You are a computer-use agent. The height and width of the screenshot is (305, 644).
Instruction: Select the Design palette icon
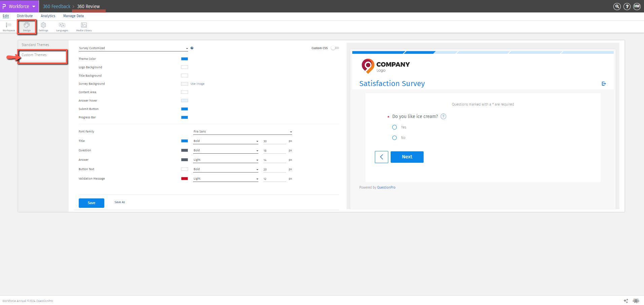tap(27, 27)
